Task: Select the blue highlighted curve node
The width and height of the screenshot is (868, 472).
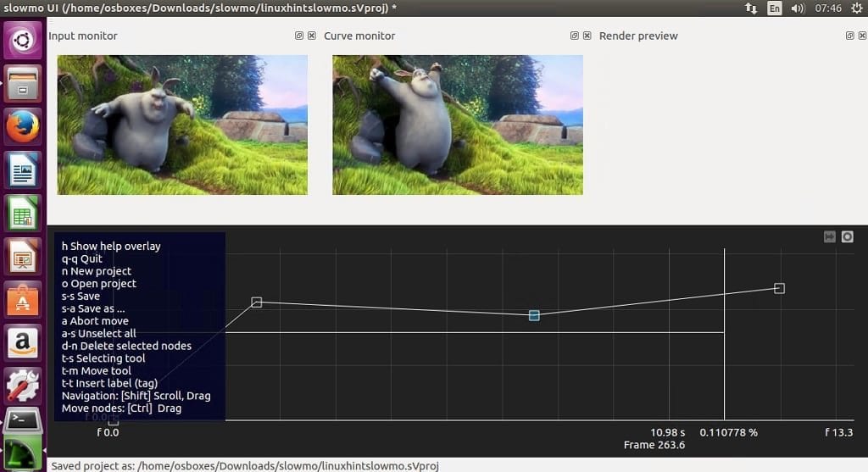Action: point(534,315)
